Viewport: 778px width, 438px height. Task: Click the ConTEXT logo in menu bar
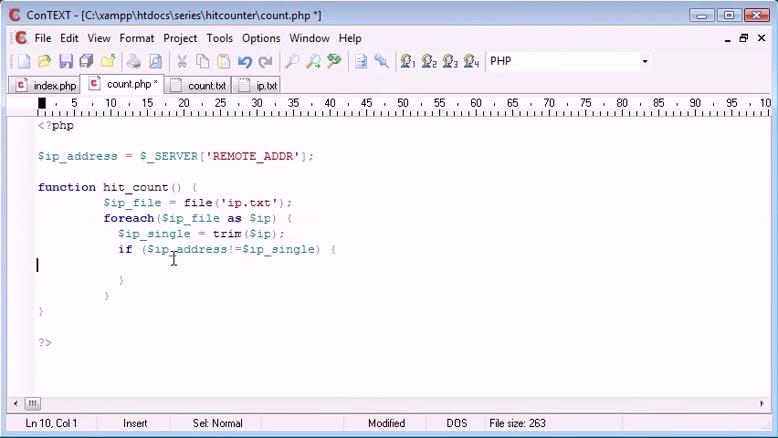(20, 38)
